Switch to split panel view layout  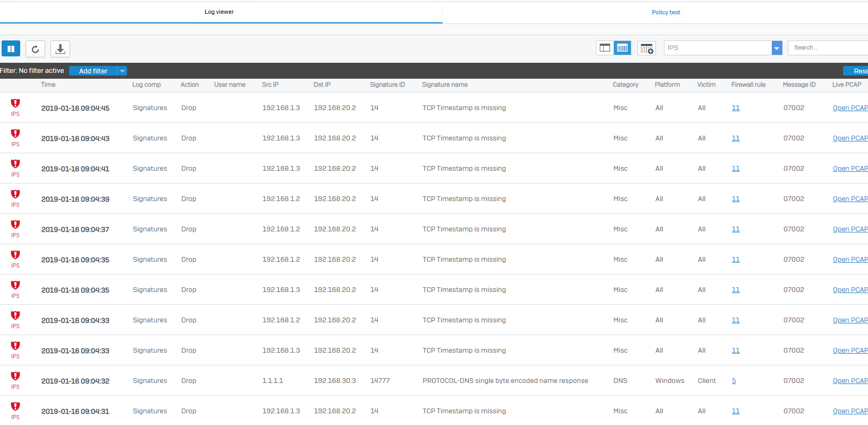pos(605,48)
